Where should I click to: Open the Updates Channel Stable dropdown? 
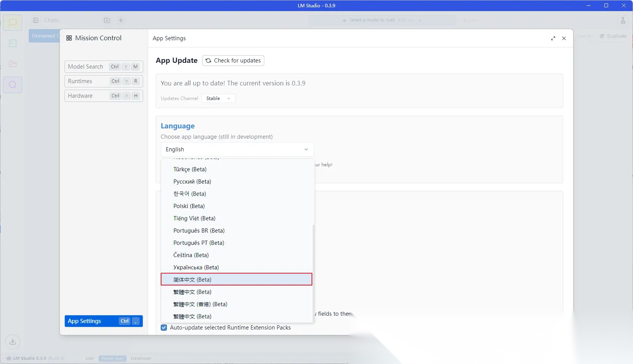point(218,98)
